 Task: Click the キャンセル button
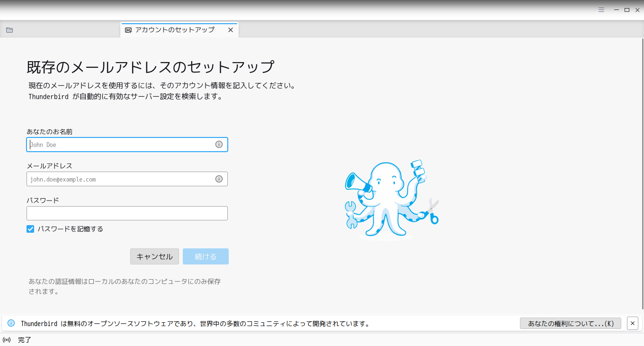pyautogui.click(x=154, y=256)
